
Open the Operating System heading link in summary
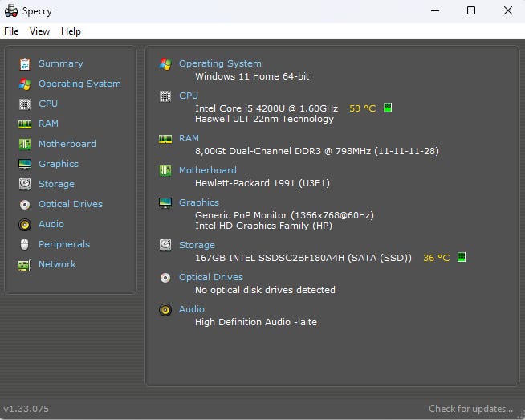(220, 63)
